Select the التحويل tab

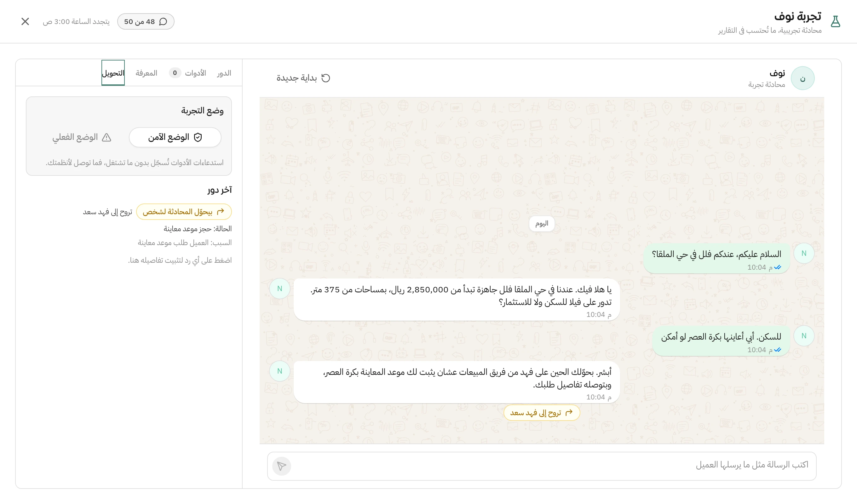click(x=113, y=73)
